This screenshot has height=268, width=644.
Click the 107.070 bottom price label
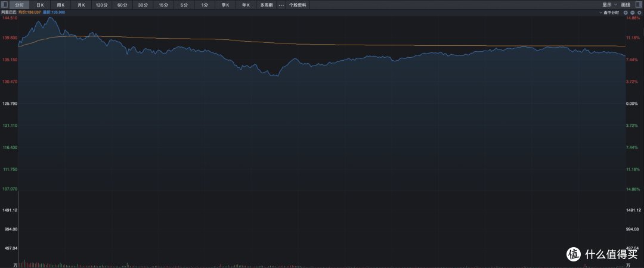click(x=10, y=189)
